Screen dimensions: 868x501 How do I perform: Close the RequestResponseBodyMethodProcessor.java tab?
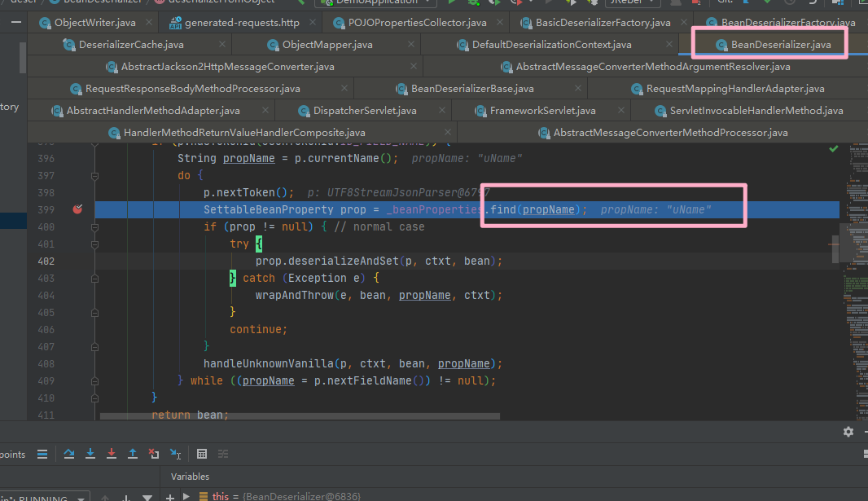coord(344,89)
